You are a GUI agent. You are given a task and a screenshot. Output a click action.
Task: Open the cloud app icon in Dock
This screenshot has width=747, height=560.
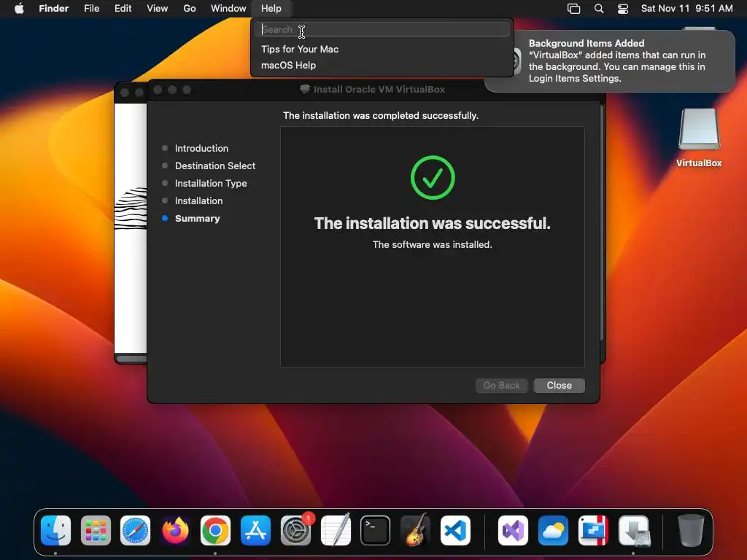[553, 530]
